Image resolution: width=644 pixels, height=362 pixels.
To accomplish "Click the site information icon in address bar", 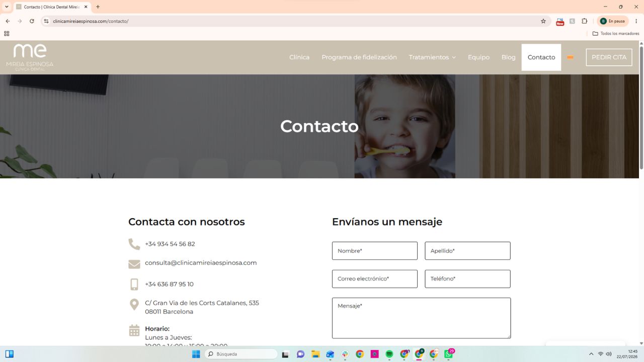I will pos(46,21).
